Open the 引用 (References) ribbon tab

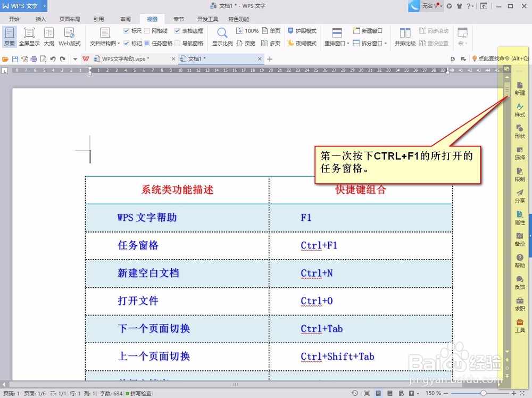(99, 19)
